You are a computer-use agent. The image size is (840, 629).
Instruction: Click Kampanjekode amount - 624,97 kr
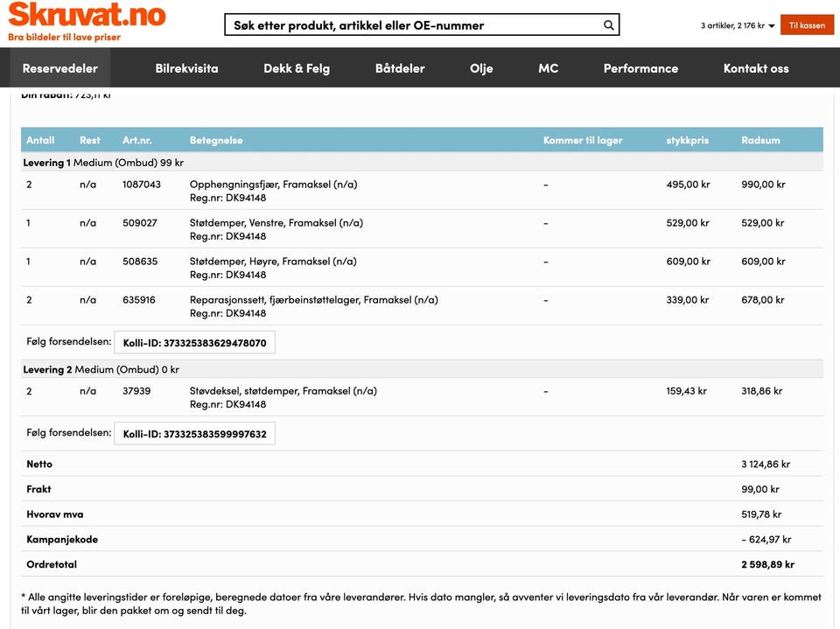pos(766,540)
